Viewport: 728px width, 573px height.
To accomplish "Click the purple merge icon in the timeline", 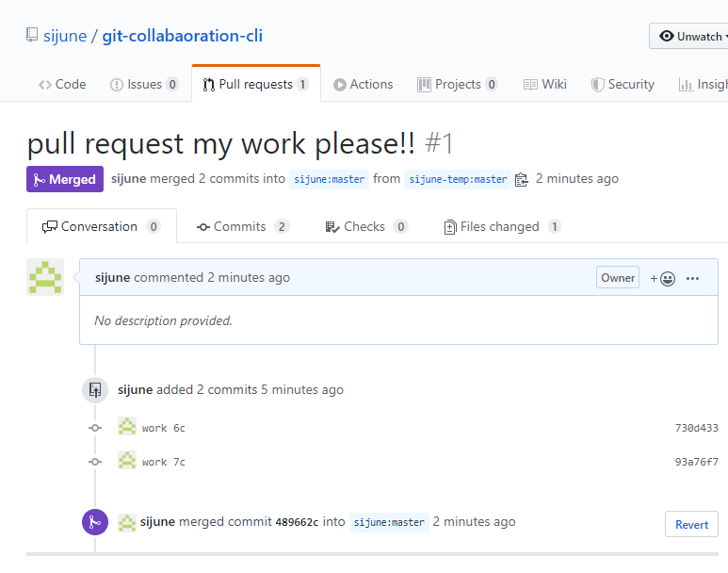I will pyautogui.click(x=95, y=522).
